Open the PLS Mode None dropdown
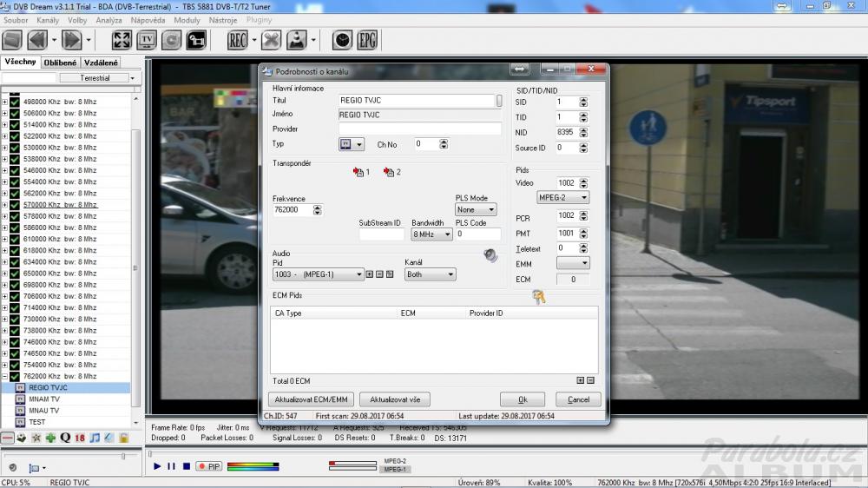 476,210
